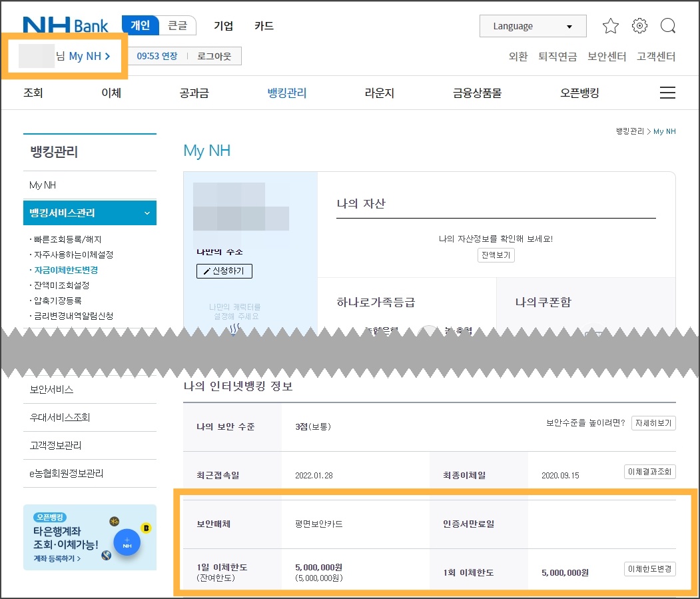The height and width of the screenshot is (599, 700).
Task: Collapse the 뱅킹서비스관리 sidebar section
Action: tap(90, 213)
